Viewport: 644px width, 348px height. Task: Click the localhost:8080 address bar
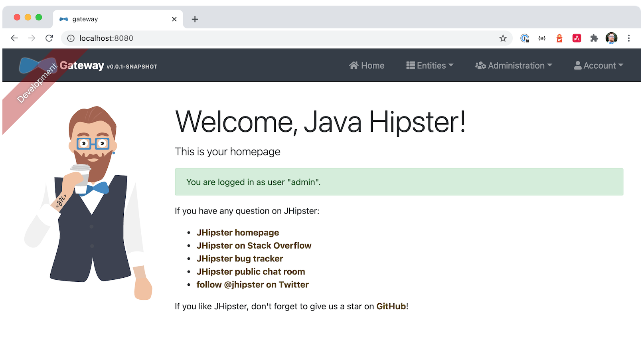pos(279,38)
